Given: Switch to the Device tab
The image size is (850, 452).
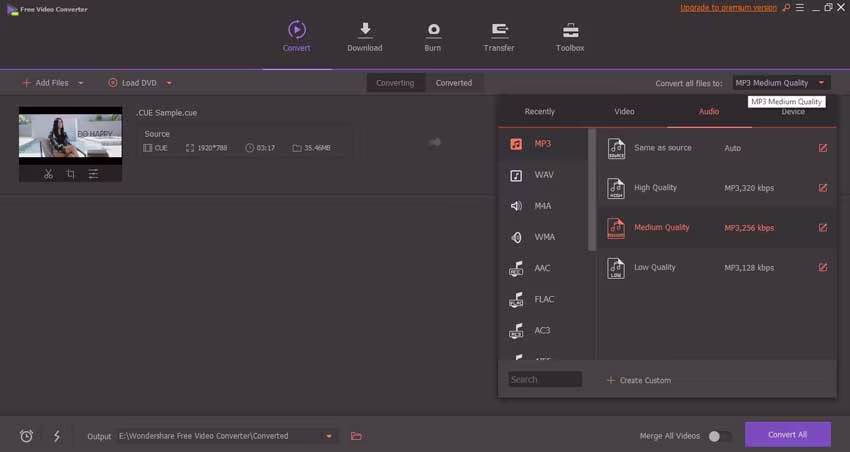Looking at the screenshot, I should tap(793, 112).
